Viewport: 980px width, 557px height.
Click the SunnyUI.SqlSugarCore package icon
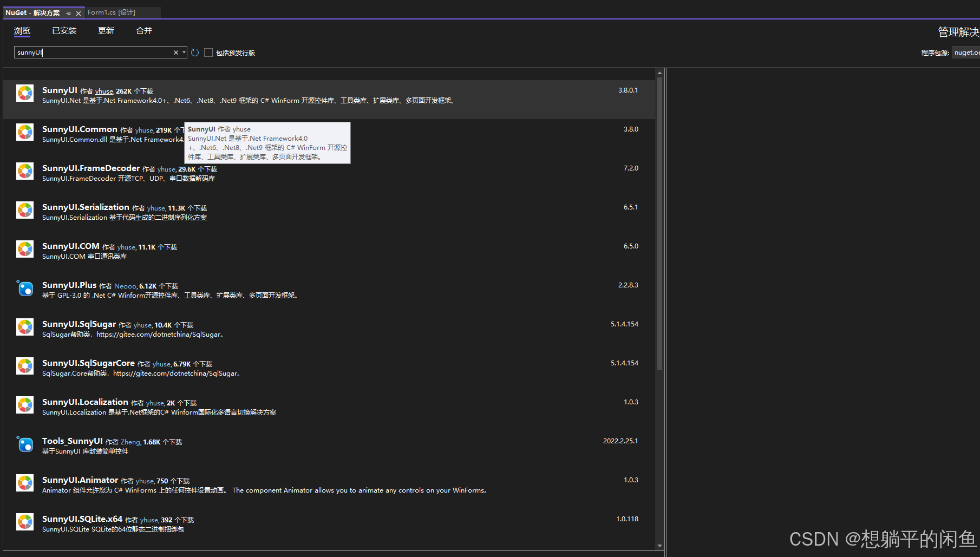(x=25, y=366)
